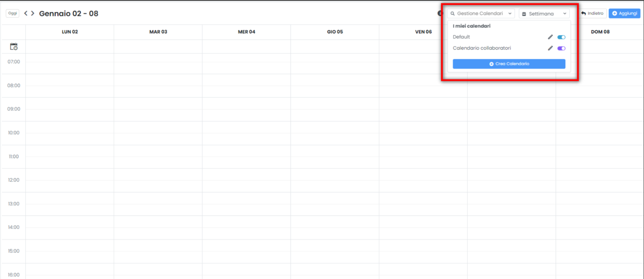The height and width of the screenshot is (279, 644).
Task: Go to the next week arrow
Action: [32, 14]
